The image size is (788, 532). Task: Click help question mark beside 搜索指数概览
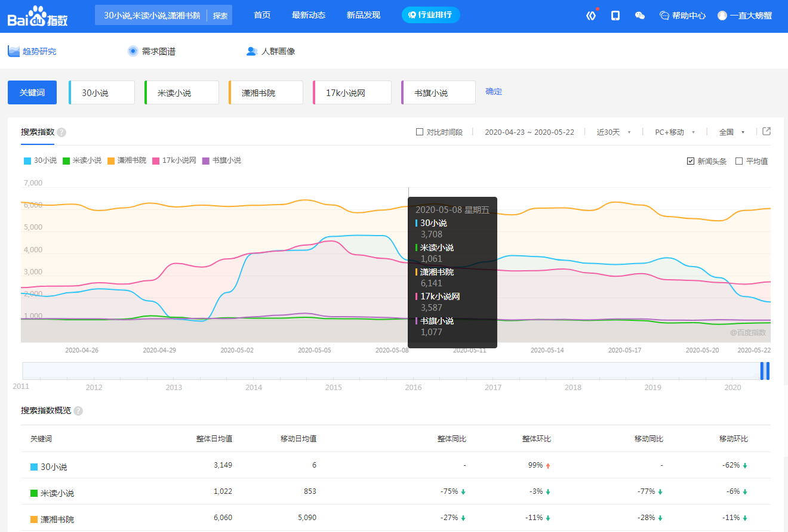click(x=78, y=411)
